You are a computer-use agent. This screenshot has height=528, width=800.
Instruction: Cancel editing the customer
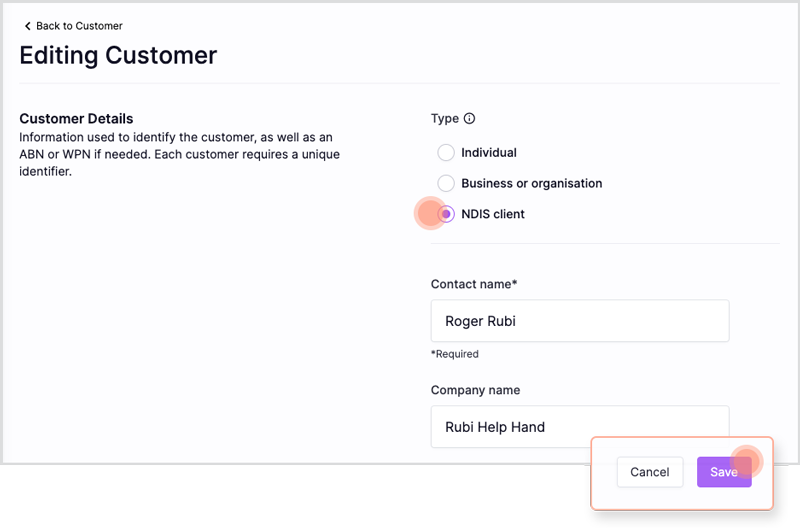[649, 472]
